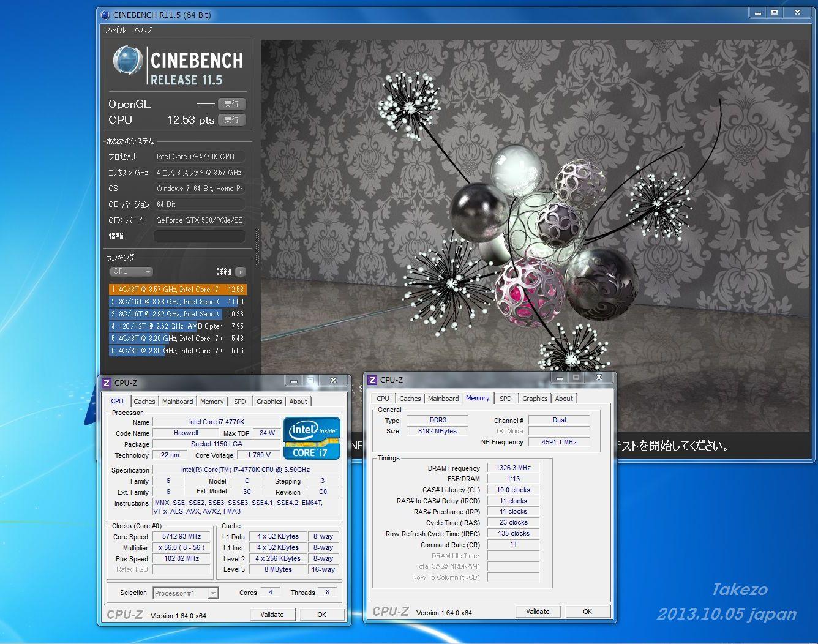The width and height of the screenshot is (818, 644).
Task: Click OK in left CPU-Z window
Action: tap(322, 615)
